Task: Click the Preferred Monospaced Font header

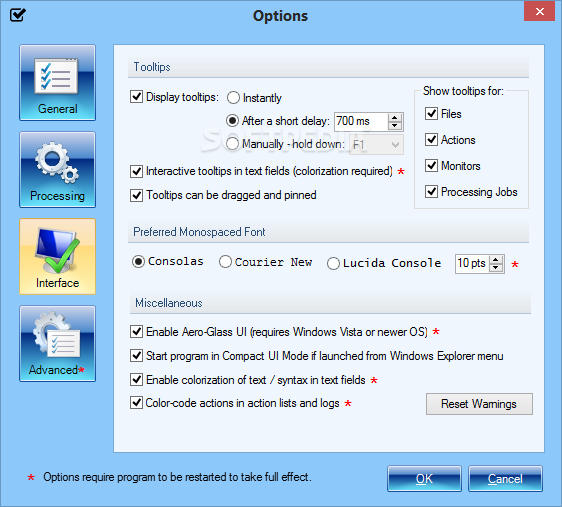Action: tap(199, 232)
